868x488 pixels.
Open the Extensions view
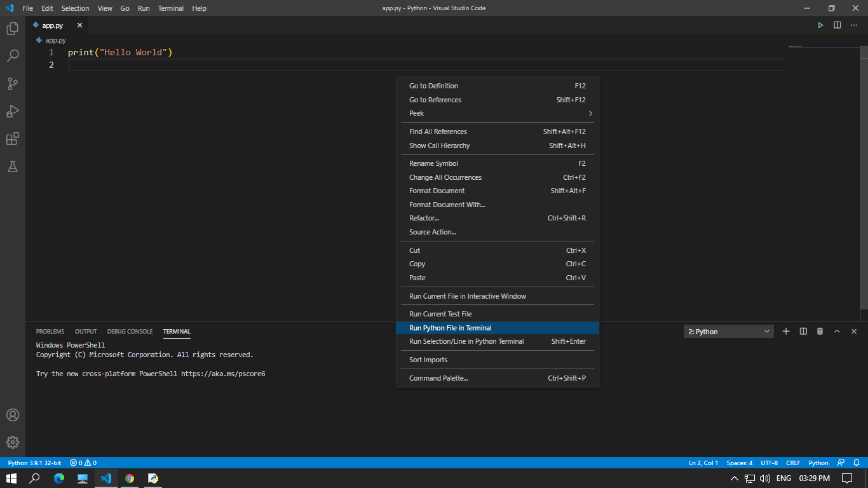[x=13, y=139]
